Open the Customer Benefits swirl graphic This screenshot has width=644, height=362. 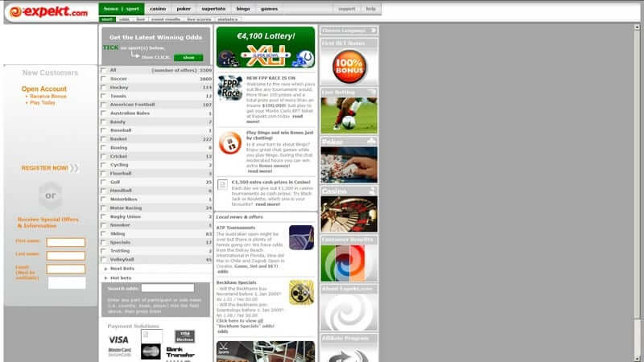[x=349, y=263]
